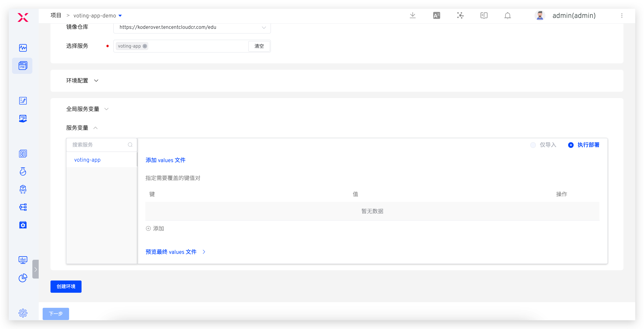Open the documentation book icon

click(484, 16)
